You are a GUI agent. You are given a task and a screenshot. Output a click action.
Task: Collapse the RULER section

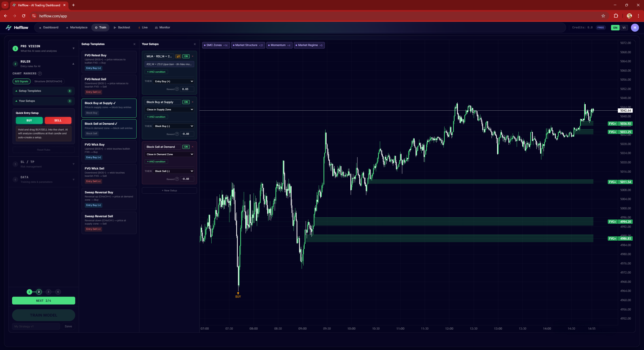73,64
